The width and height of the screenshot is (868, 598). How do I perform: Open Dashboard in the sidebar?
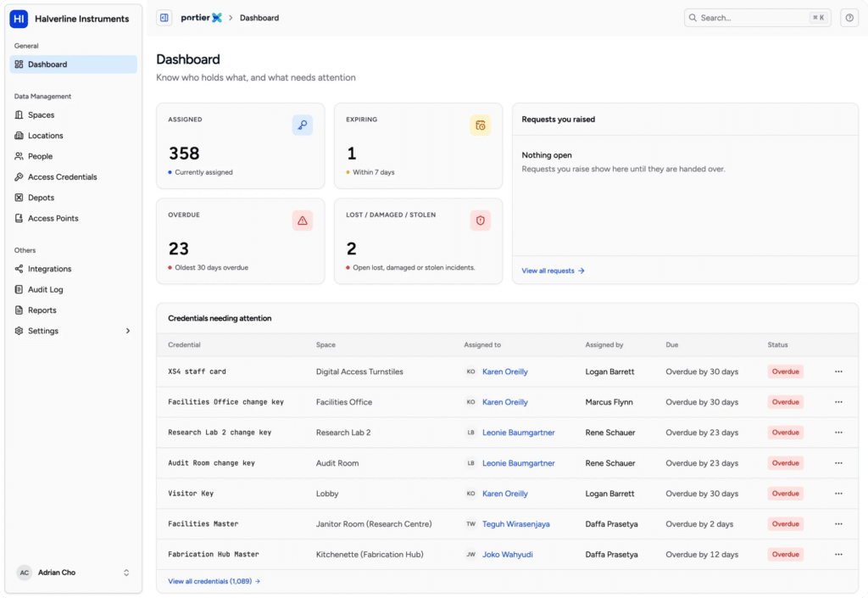[73, 64]
